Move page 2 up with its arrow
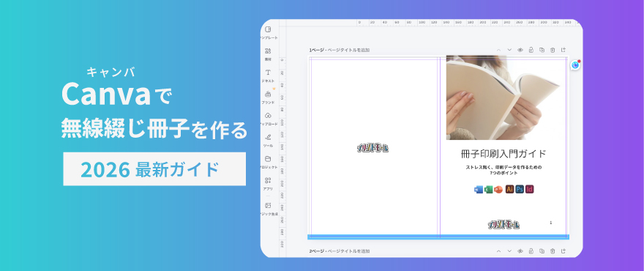 click(x=498, y=250)
